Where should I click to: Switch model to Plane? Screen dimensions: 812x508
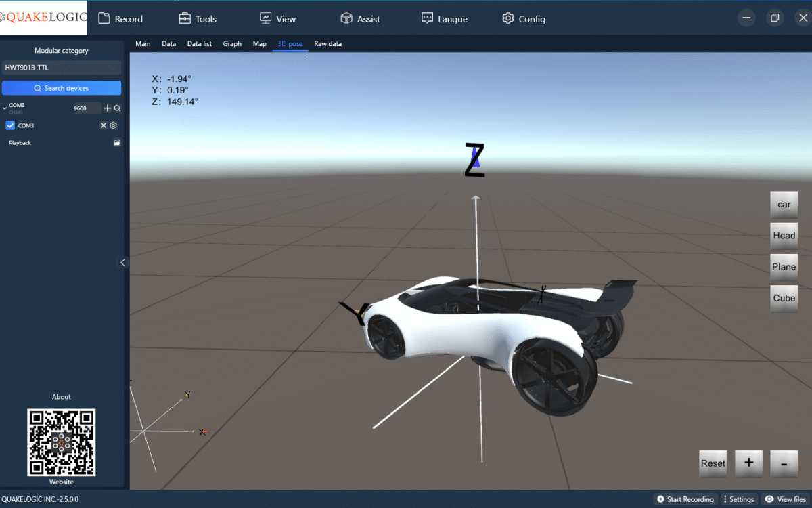(x=784, y=267)
